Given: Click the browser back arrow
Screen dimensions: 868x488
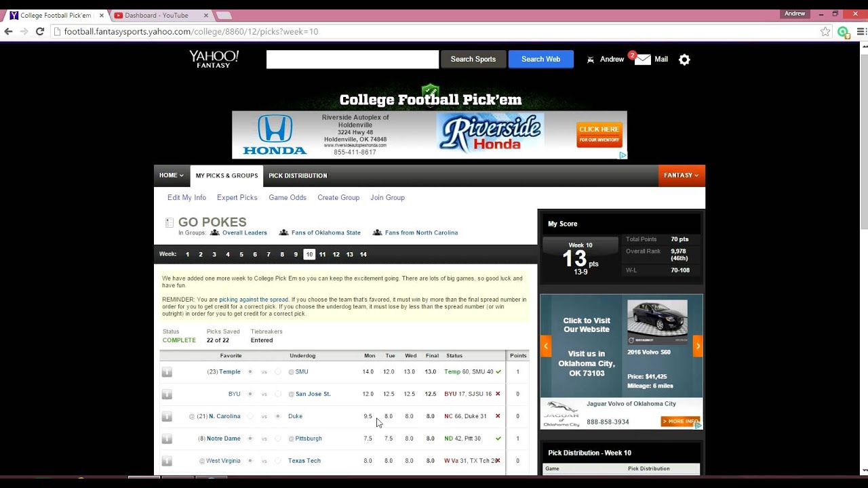Looking at the screenshot, I should (x=8, y=31).
